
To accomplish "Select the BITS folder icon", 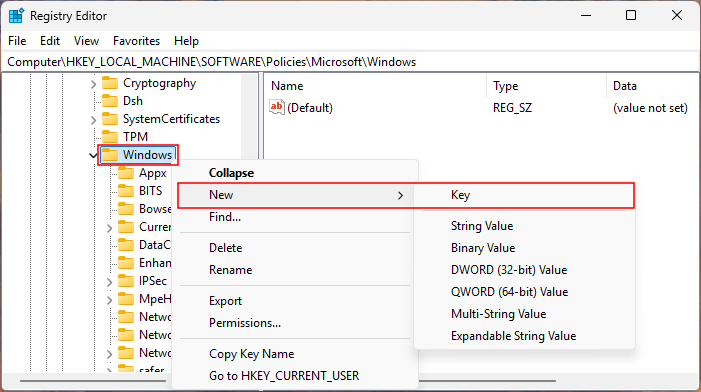I will (x=126, y=191).
